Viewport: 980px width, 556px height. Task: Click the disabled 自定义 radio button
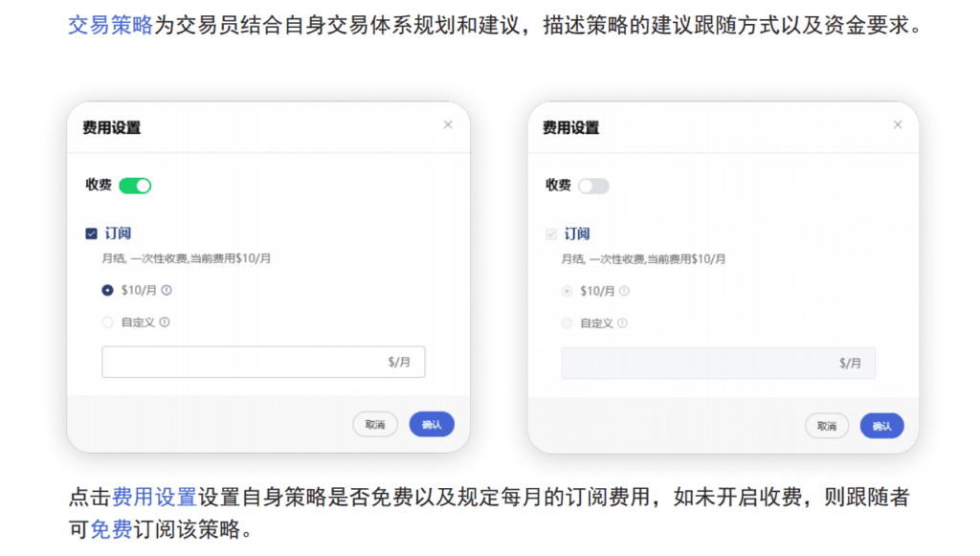coord(567,323)
